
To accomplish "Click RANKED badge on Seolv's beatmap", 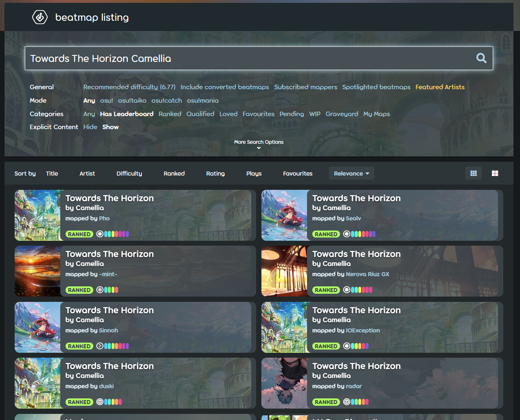I will coord(326,234).
